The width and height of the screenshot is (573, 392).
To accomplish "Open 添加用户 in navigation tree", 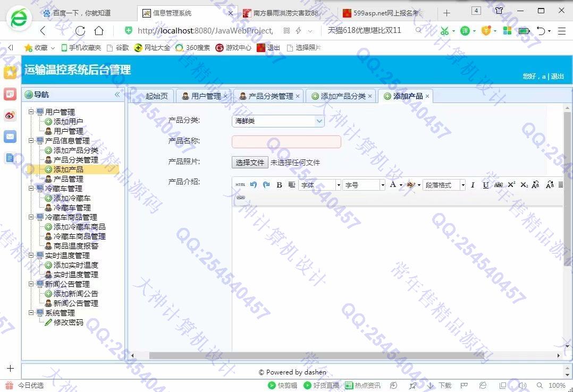I will pyautogui.click(x=68, y=122).
